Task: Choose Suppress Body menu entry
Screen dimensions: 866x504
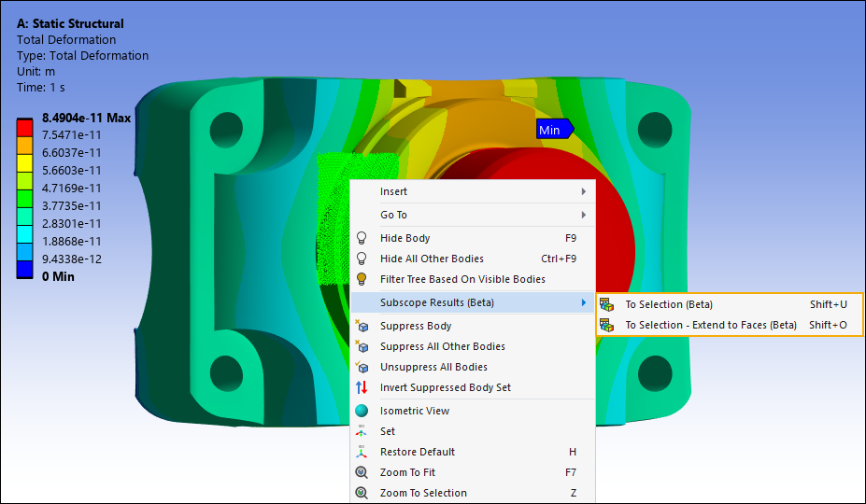Action: click(x=473, y=326)
